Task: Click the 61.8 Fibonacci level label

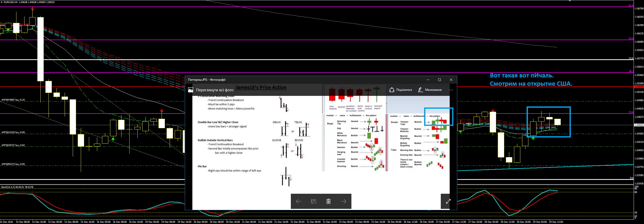Action: coord(631,6)
